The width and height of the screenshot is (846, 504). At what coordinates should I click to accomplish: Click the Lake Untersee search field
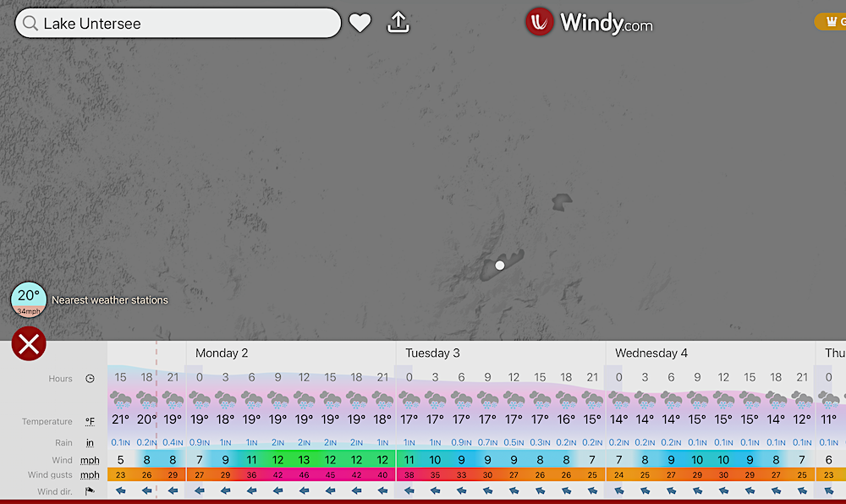(x=186, y=24)
